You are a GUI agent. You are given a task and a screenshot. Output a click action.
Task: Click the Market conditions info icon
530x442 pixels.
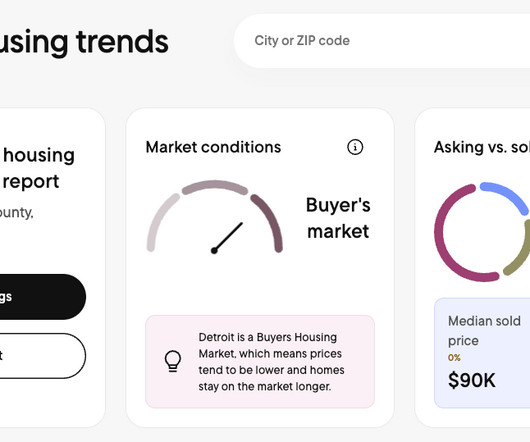coord(355,147)
